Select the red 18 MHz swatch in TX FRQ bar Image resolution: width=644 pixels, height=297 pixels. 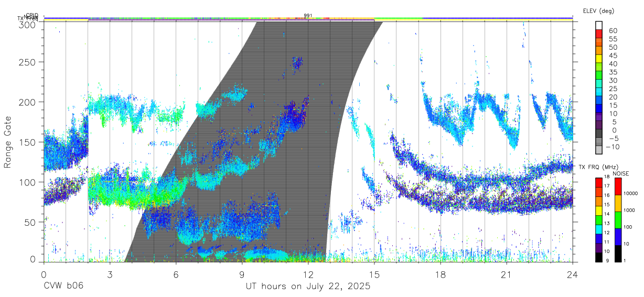pyautogui.click(x=599, y=182)
